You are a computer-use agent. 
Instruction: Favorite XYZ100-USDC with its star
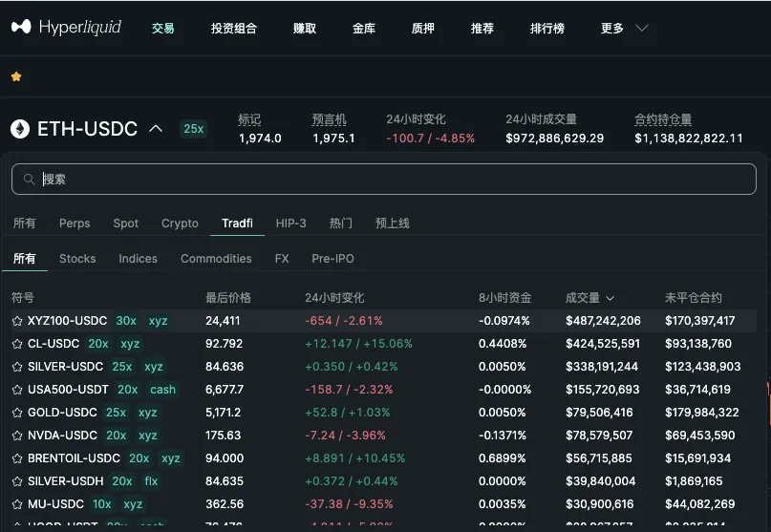[x=17, y=321]
